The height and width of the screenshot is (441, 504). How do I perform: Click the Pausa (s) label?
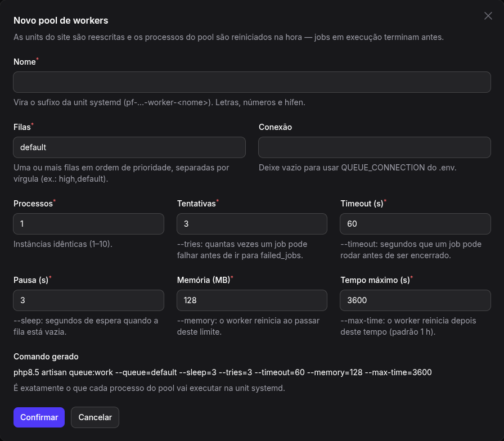click(31, 280)
